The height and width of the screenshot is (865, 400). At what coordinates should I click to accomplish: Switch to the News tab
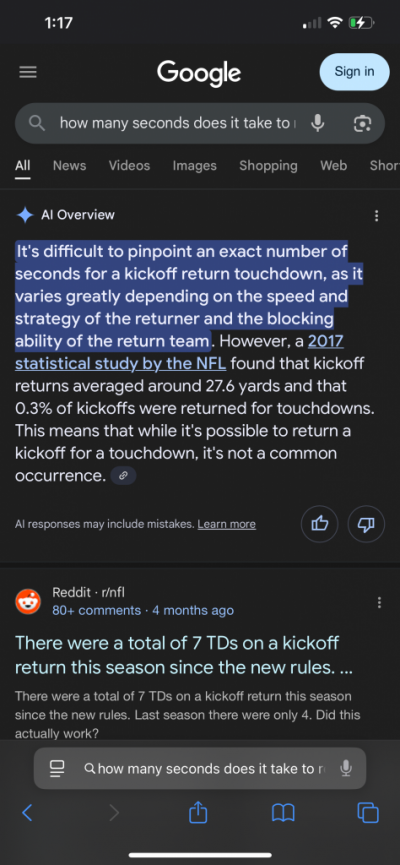pyautogui.click(x=70, y=165)
